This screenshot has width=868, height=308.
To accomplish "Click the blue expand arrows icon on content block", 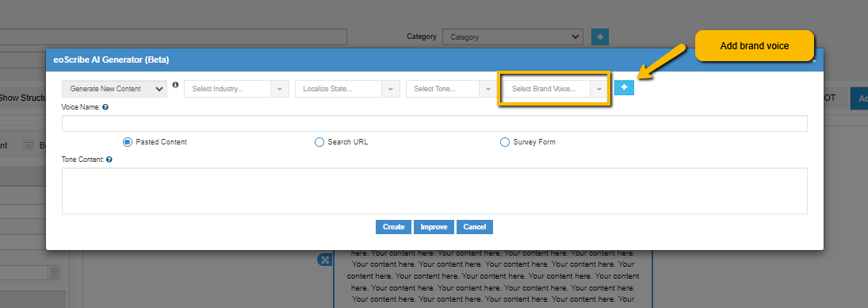I will [x=324, y=260].
